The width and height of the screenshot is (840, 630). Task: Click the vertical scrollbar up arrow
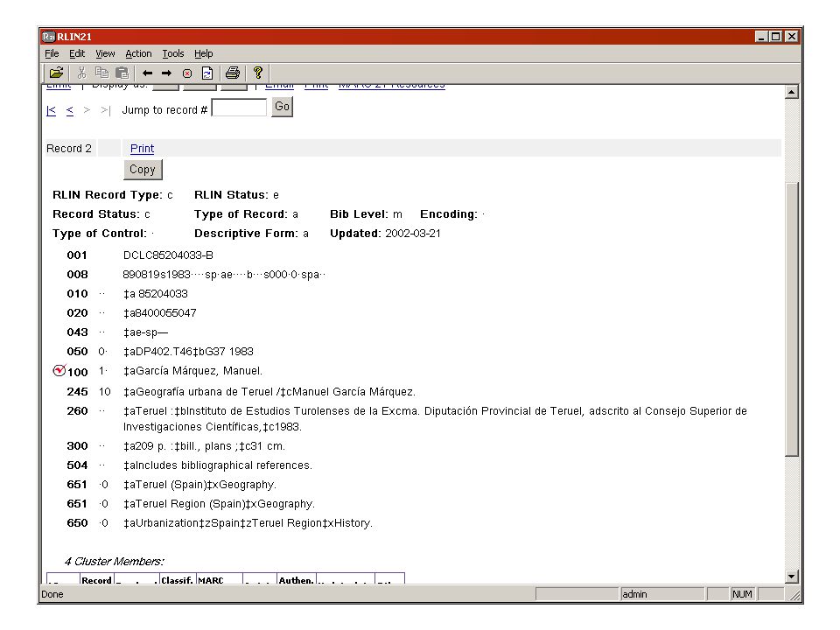click(x=792, y=92)
